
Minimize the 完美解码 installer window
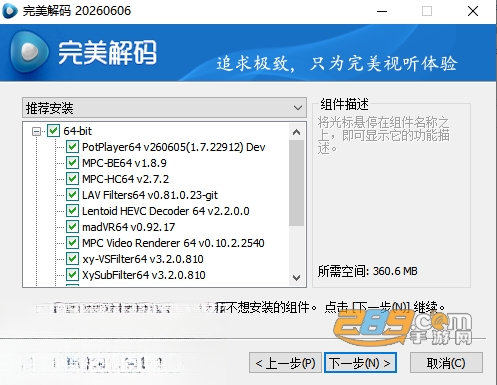coord(382,11)
